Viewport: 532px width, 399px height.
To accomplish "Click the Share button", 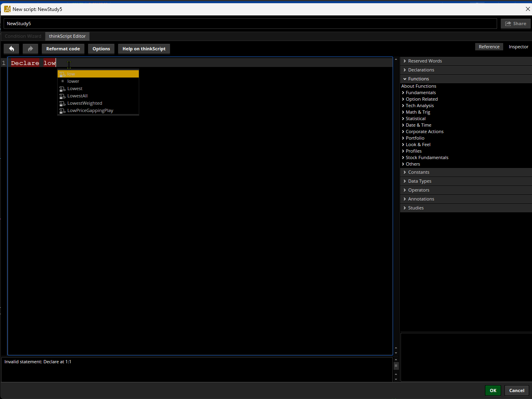I will pyautogui.click(x=515, y=24).
